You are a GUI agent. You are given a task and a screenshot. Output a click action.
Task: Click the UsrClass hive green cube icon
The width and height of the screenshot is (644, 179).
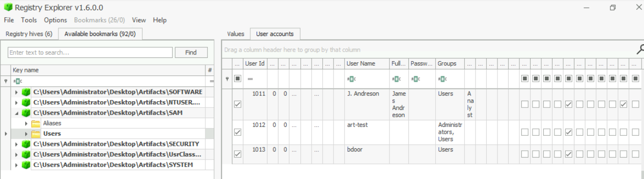coord(27,155)
